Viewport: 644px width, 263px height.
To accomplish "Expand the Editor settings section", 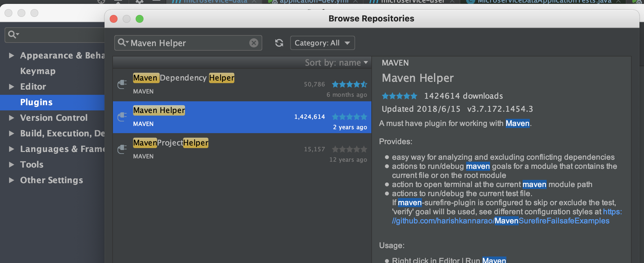I will coord(12,87).
